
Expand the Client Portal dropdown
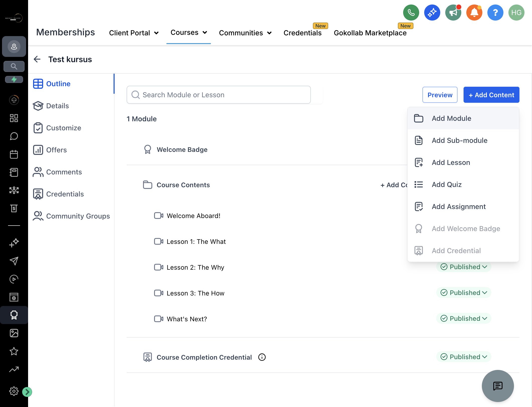[x=134, y=33]
